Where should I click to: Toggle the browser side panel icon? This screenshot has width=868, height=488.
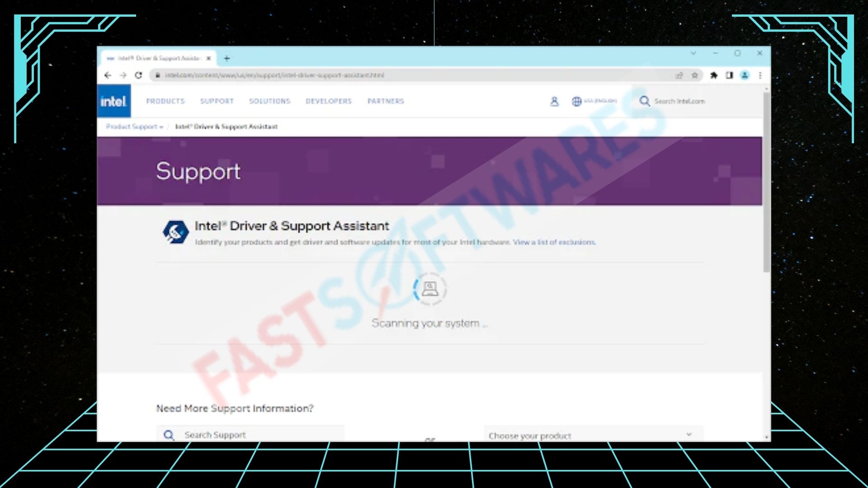coord(729,75)
